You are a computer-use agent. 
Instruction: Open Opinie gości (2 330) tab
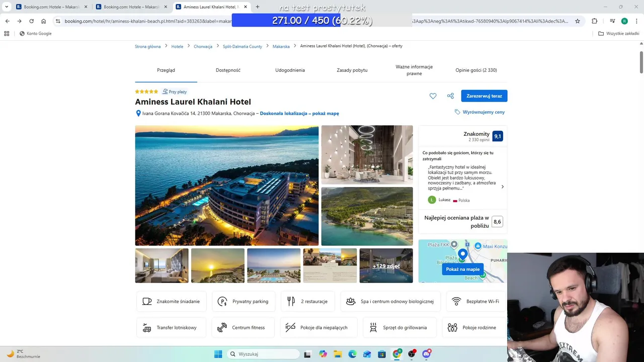476,70
